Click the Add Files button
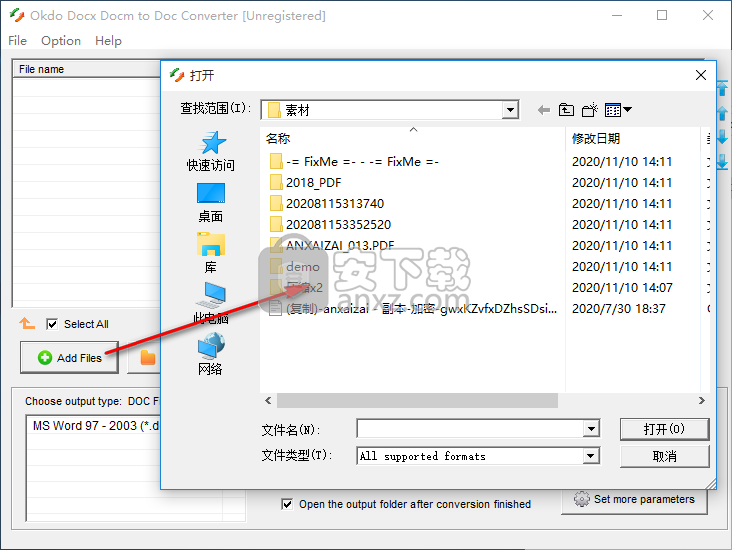Screen dimensions: 732x550 click(70, 358)
